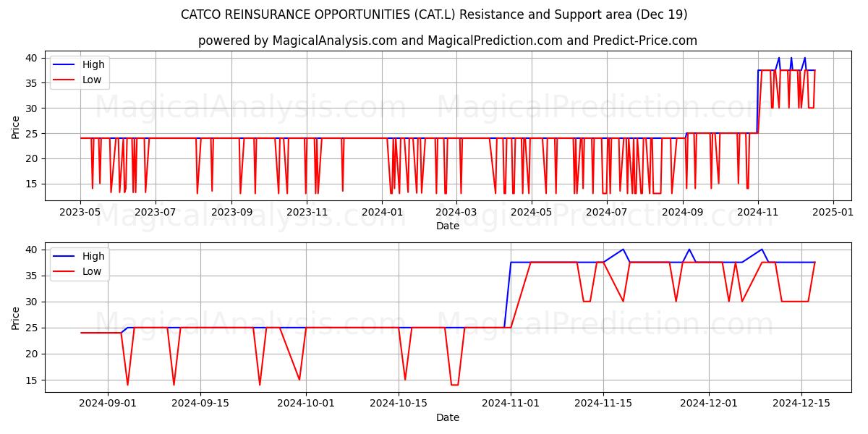Click the '2024-11-01' tick label
Viewport: 868px width, 434px height.
pos(511,403)
